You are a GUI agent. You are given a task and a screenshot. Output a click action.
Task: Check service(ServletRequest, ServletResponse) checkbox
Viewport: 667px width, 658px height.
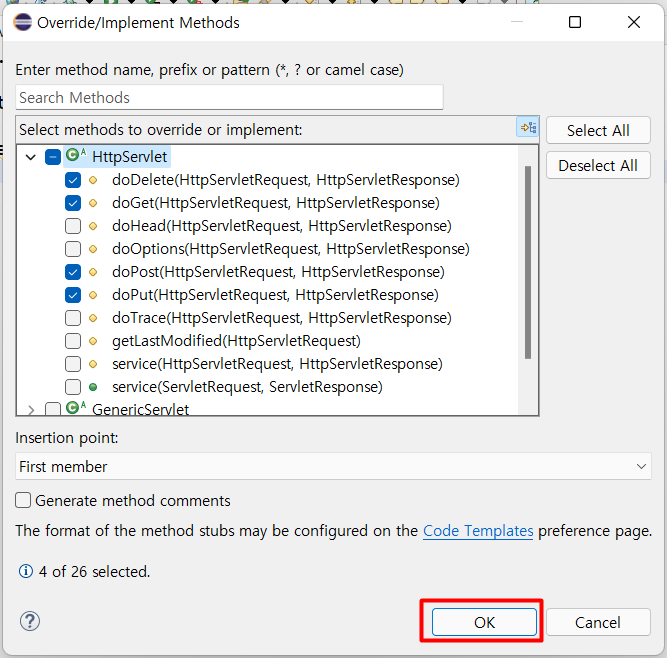73,387
